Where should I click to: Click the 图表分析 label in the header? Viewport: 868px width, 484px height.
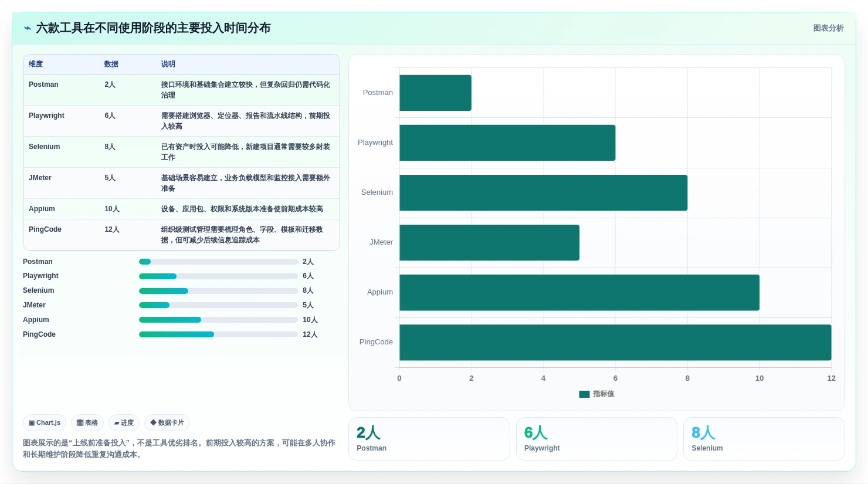click(x=828, y=28)
